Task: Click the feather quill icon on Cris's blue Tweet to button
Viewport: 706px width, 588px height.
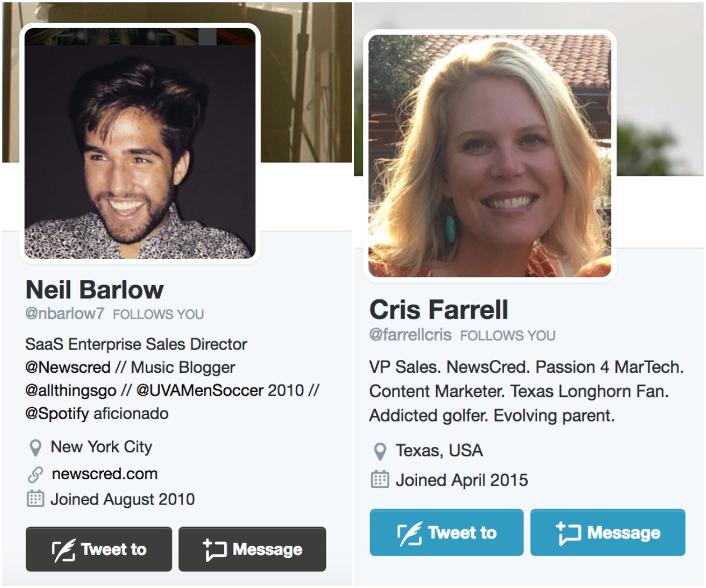Action: (409, 533)
